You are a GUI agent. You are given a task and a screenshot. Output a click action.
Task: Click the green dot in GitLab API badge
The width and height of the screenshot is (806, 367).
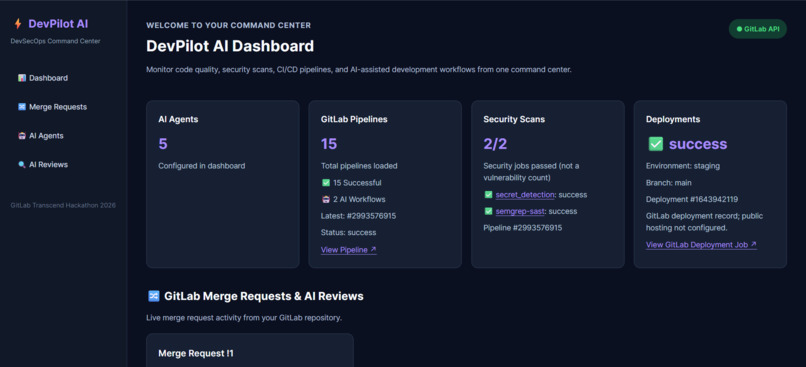[739, 29]
